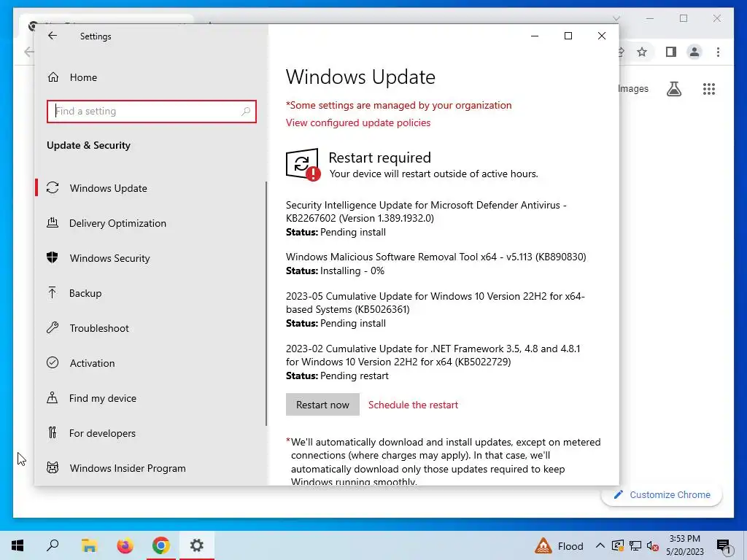Launch Firefox from the taskbar
This screenshot has height=560, width=747.
[x=125, y=545]
